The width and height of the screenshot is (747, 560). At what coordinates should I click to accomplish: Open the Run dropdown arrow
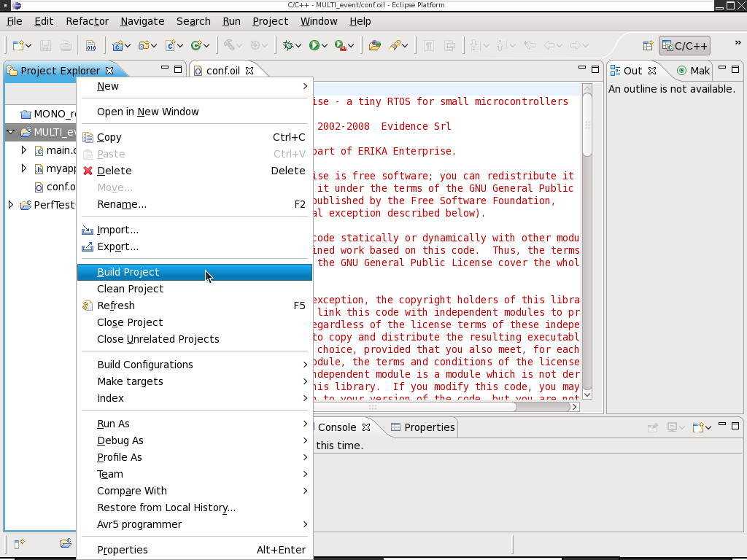tap(325, 46)
